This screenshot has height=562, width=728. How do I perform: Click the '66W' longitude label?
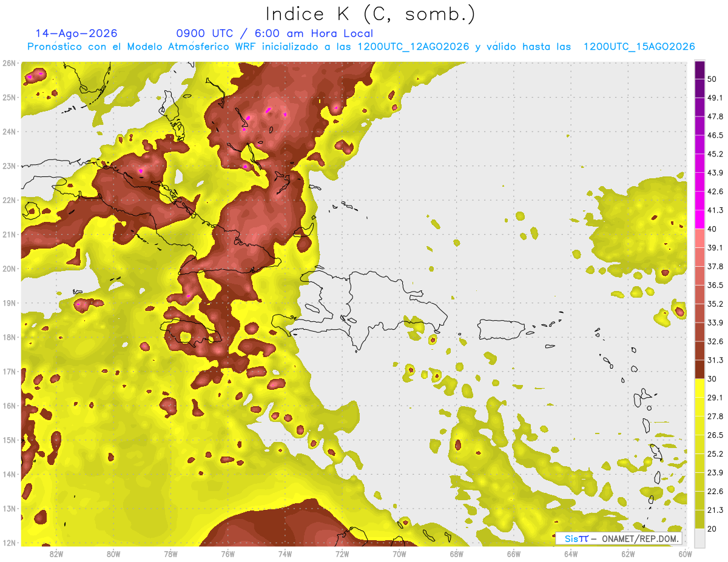(x=513, y=554)
